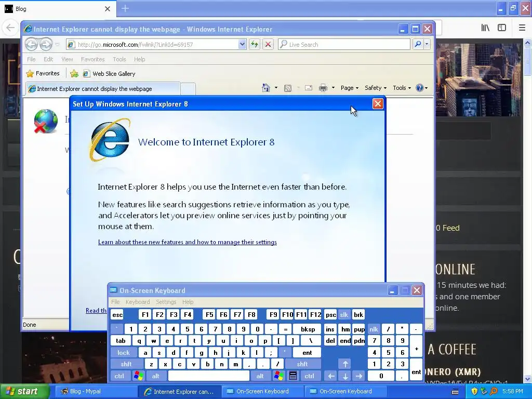Open recent pages dropdown beside Forward button
The width and height of the screenshot is (532, 399).
(57, 45)
